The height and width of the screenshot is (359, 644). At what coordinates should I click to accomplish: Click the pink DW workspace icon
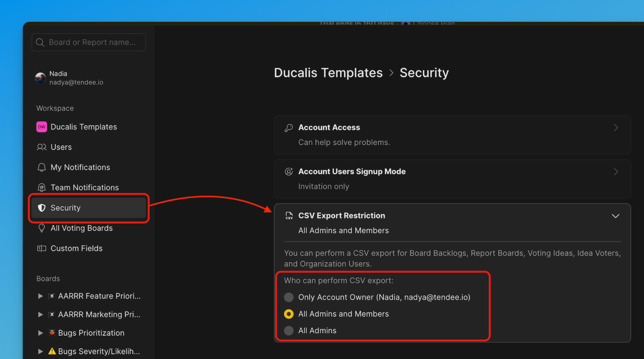(x=41, y=127)
